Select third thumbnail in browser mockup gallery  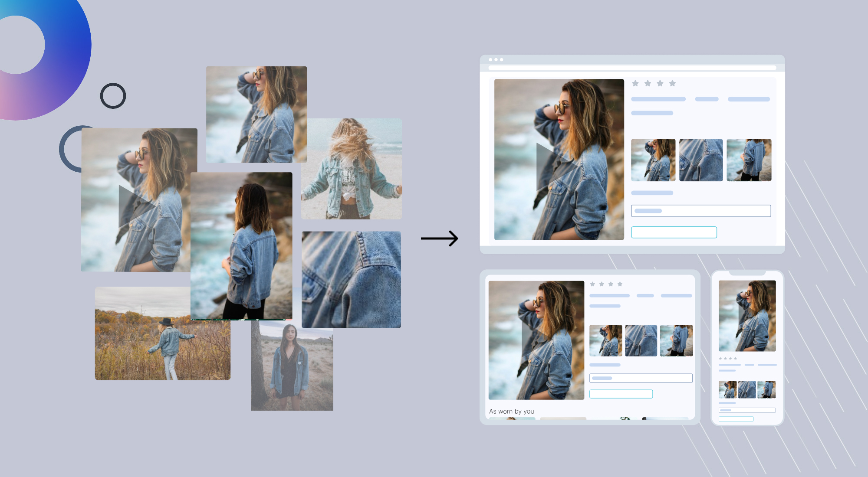(x=749, y=160)
